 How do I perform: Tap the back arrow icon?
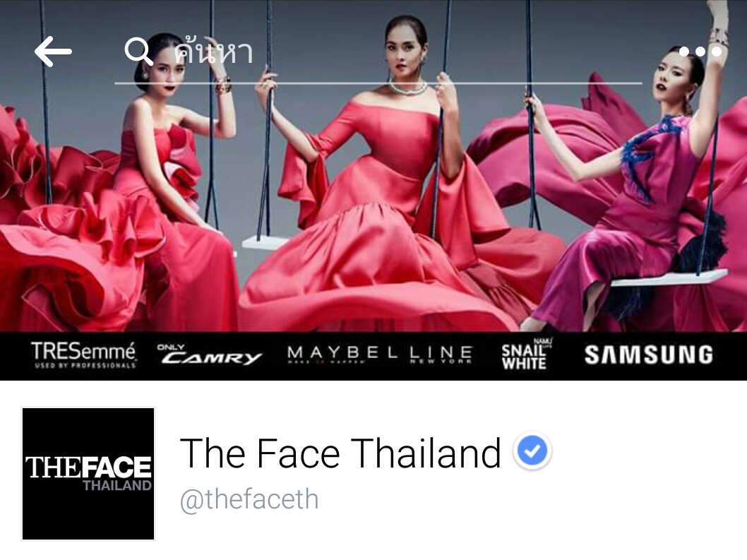[x=53, y=52]
